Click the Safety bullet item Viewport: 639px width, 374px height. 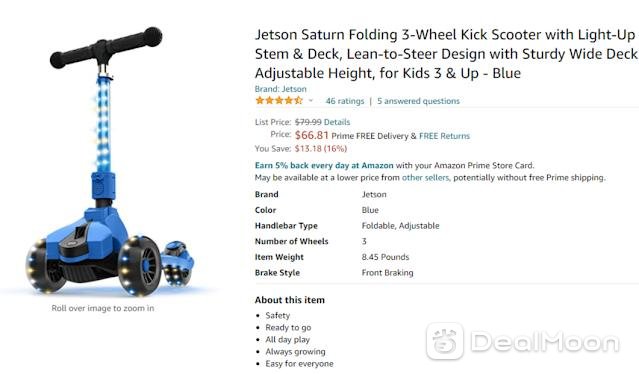(278, 315)
